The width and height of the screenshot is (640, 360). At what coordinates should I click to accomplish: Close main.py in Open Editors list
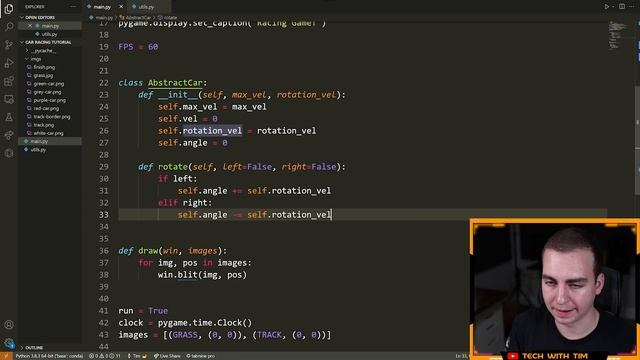[x=30, y=26]
